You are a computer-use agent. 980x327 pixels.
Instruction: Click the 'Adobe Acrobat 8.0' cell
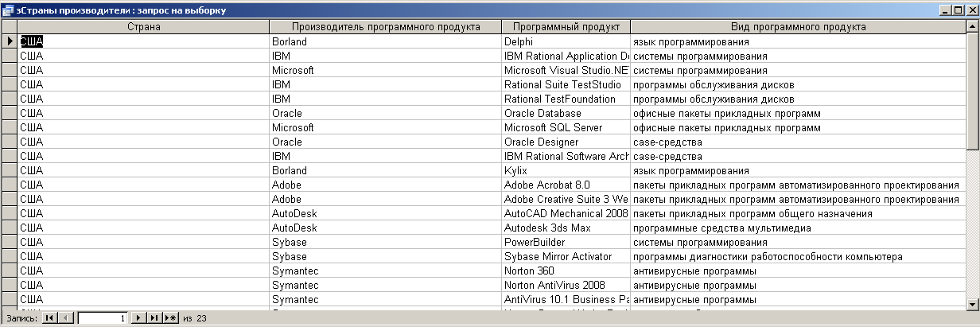[x=566, y=185]
